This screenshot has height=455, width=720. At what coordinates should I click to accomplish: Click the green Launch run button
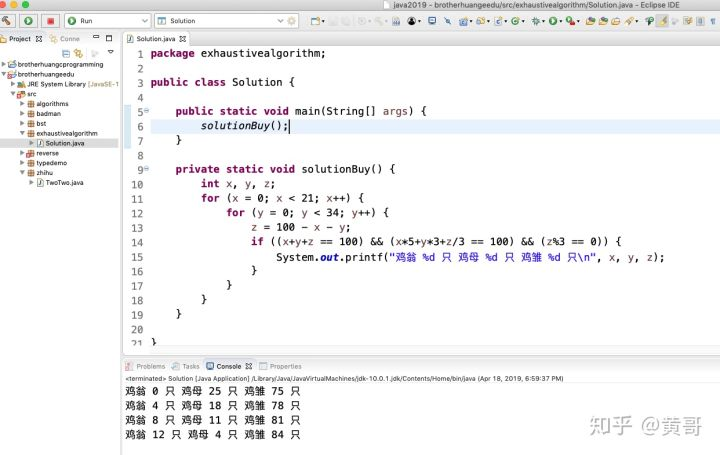tap(28, 21)
